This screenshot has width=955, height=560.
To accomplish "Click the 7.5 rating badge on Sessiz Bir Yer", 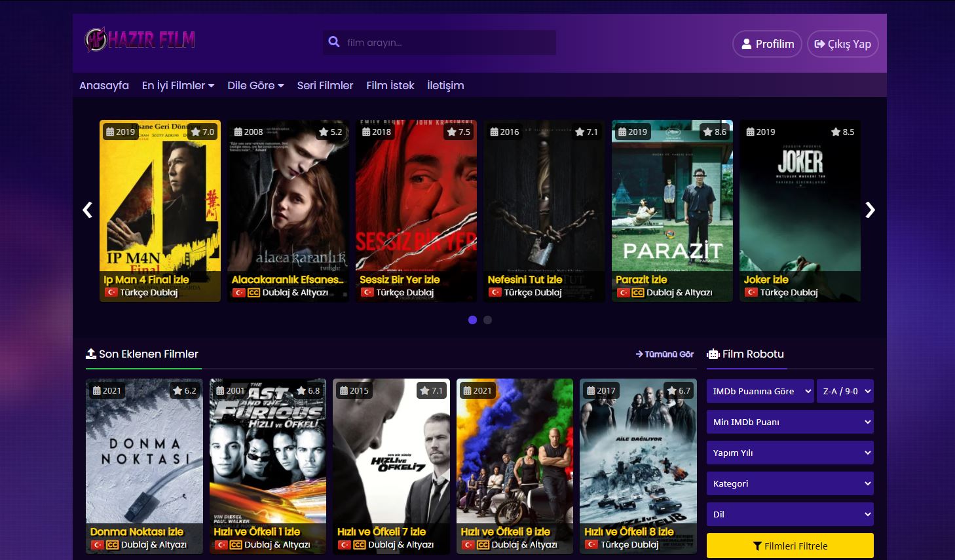I will point(459,132).
